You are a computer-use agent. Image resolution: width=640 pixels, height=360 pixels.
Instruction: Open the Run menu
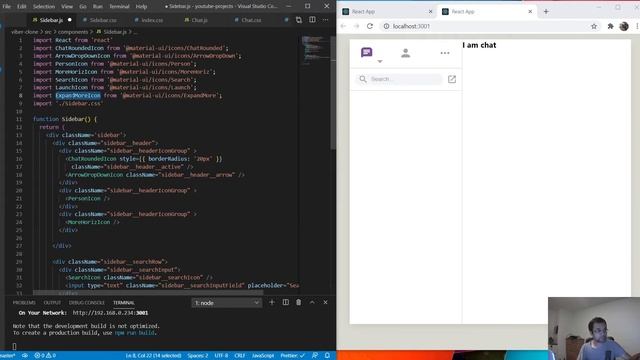click(98, 7)
